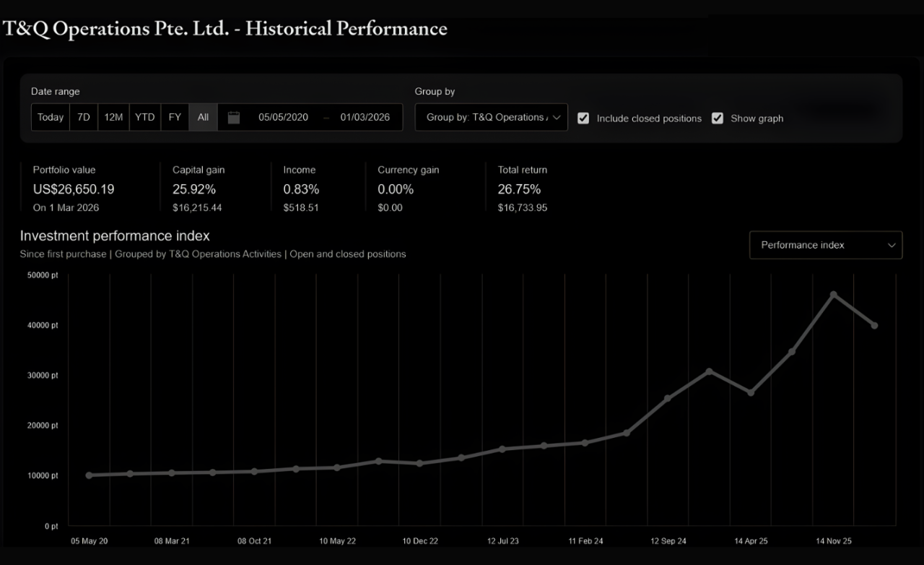Switch date range to 7D

(x=84, y=118)
